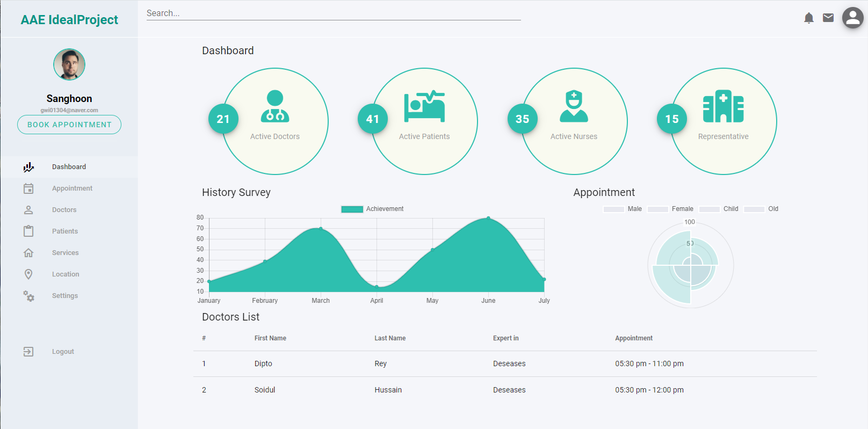Click the May data point on chart

(x=432, y=250)
